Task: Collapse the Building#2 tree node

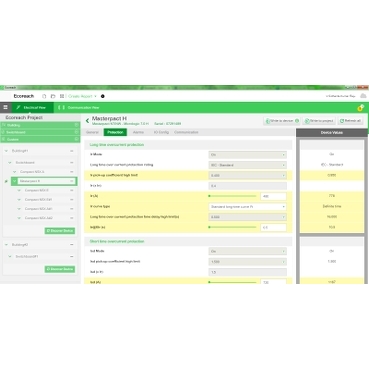Action: (x=6, y=245)
